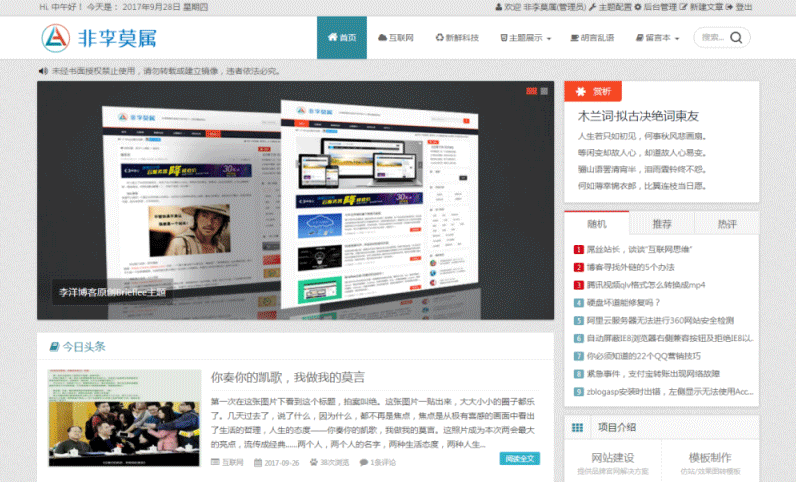796x482 pixels.
Task: Expand the 留言本 dropdown menu
Action: pyautogui.click(x=657, y=38)
